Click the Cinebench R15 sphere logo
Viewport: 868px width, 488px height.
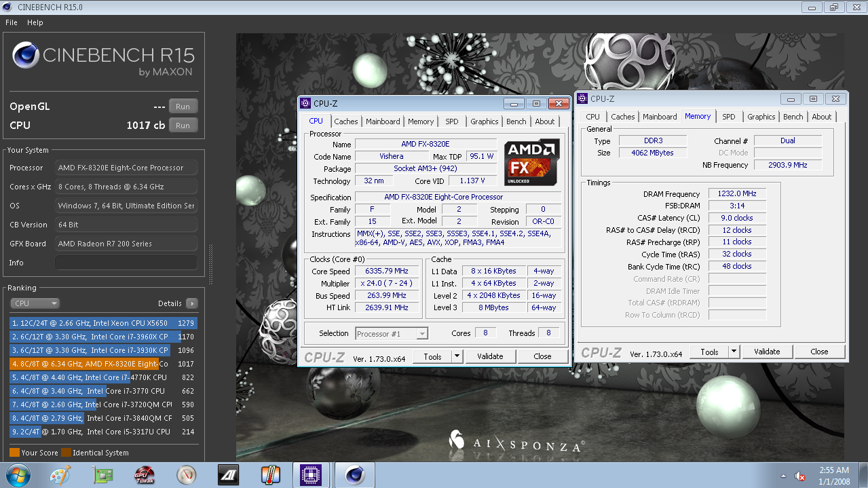point(26,56)
